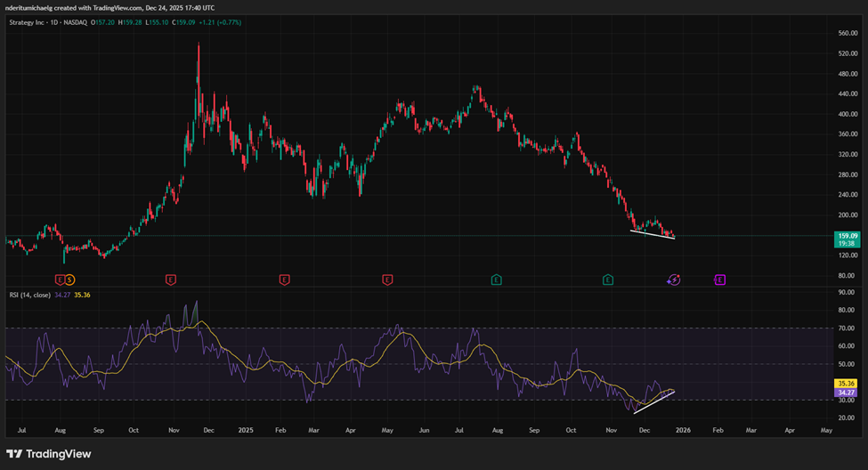Open the upcoming purple earnings marker in 2026
The height and width of the screenshot is (470, 868).
click(719, 280)
